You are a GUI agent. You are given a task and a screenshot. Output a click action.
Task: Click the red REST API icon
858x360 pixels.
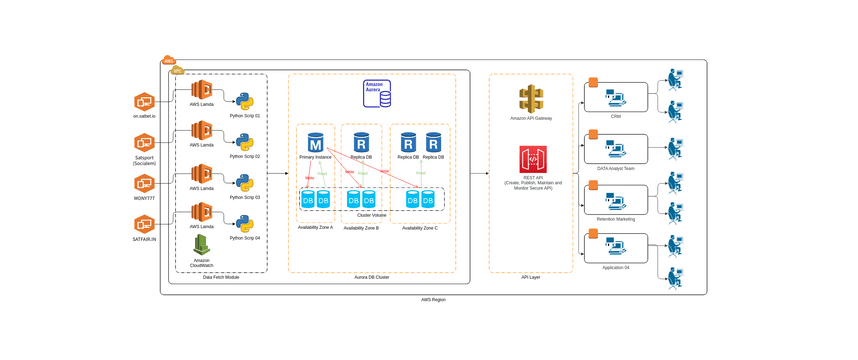(x=533, y=159)
